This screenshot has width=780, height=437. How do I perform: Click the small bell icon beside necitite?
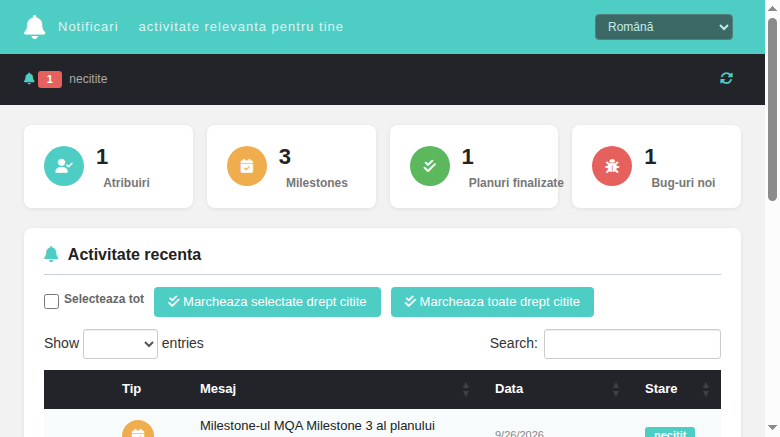29,79
